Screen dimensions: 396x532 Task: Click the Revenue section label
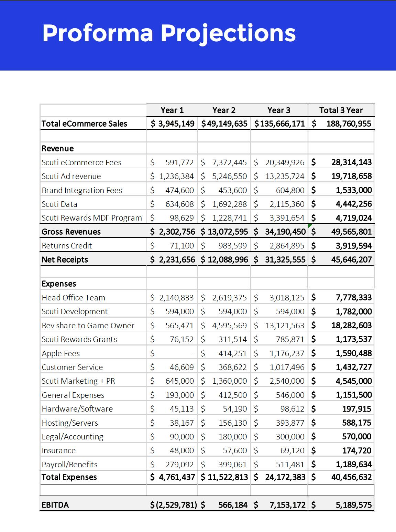[x=58, y=148]
